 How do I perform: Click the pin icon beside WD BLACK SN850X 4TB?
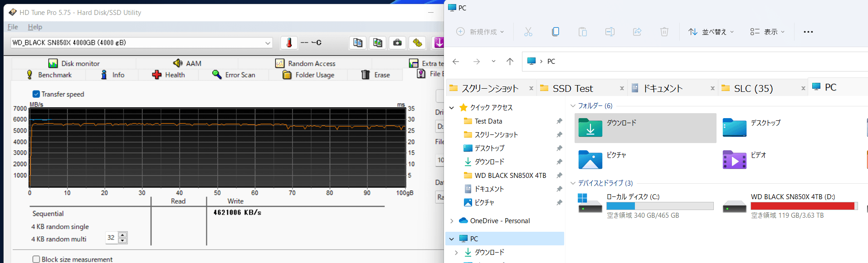point(559,176)
